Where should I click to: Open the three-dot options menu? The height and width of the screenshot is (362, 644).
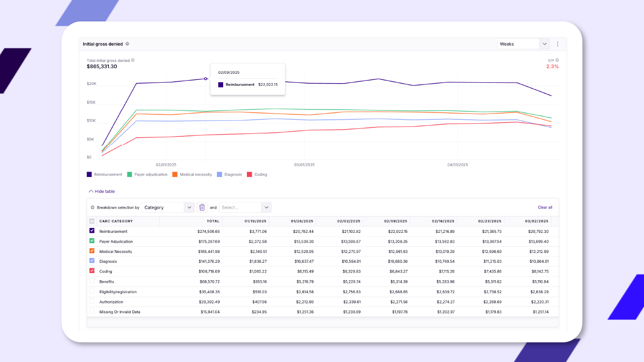[x=558, y=44]
